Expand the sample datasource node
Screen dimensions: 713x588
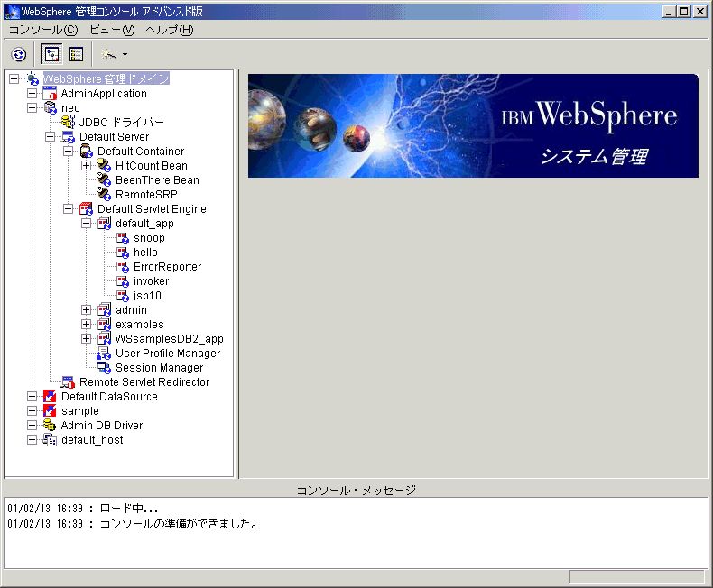pos(32,410)
